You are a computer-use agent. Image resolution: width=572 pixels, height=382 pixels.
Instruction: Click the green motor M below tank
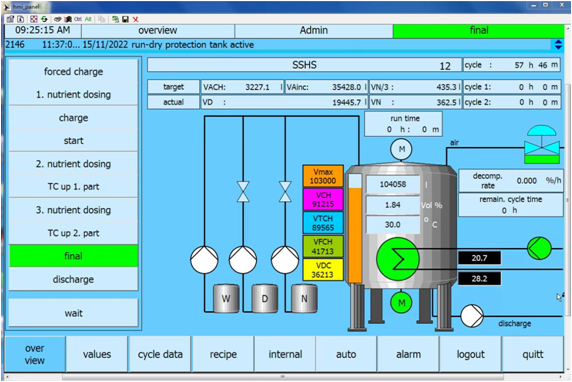click(x=401, y=302)
